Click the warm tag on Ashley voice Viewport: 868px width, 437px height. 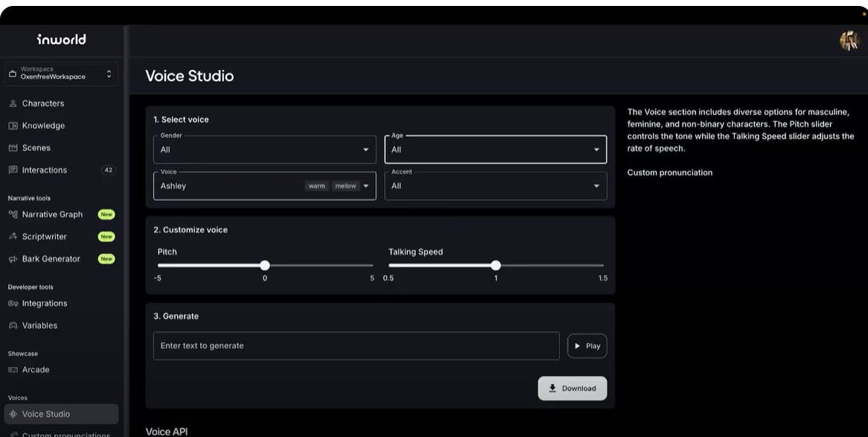(316, 186)
